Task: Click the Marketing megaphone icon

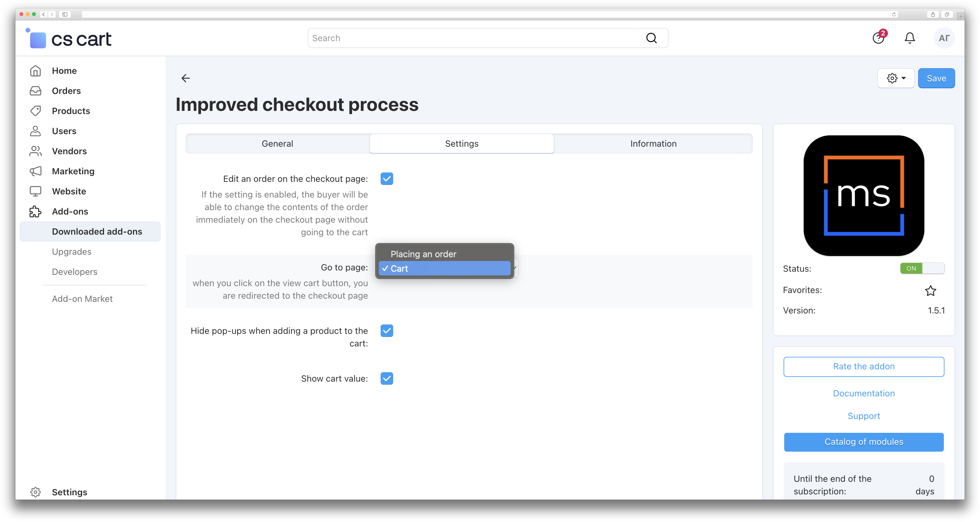Action: 36,171
